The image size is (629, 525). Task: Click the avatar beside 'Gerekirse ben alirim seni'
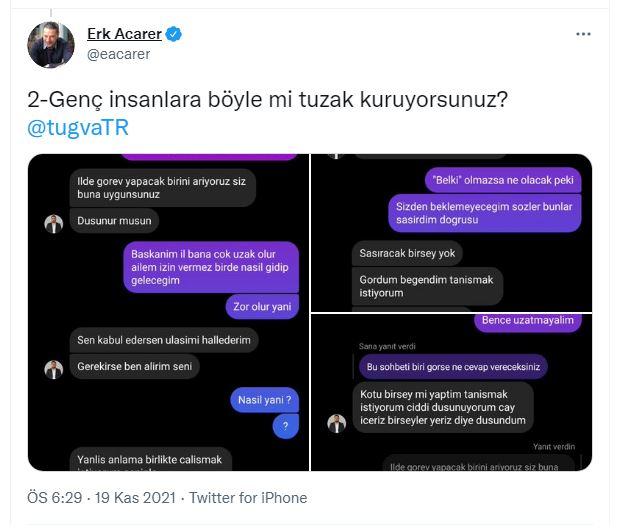pyautogui.click(x=54, y=370)
